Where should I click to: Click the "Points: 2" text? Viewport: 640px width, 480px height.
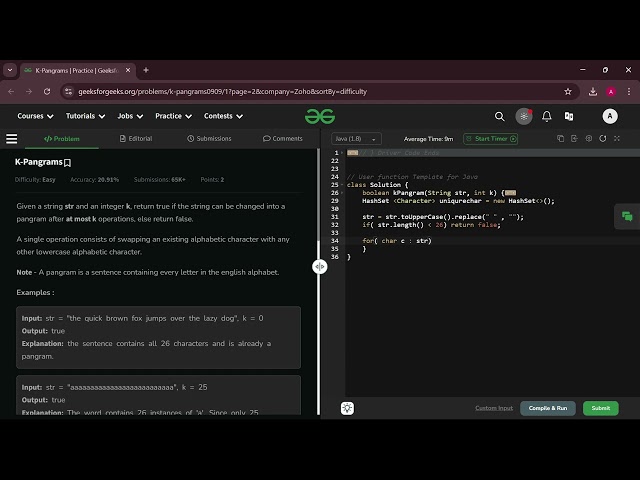click(212, 180)
